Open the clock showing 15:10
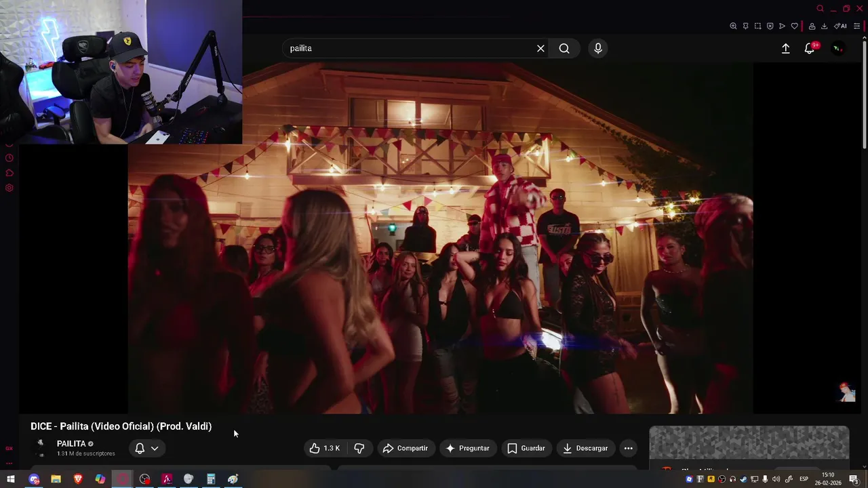Screen dimensions: 868x488 coord(828,479)
